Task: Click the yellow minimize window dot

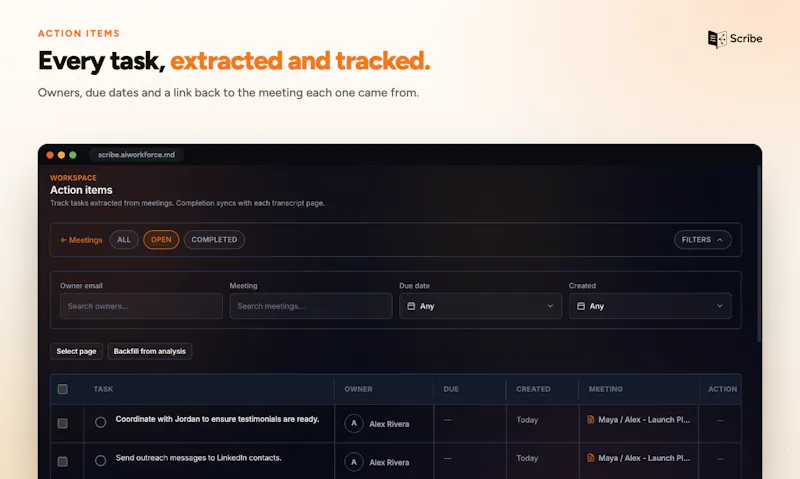Action: (x=61, y=155)
